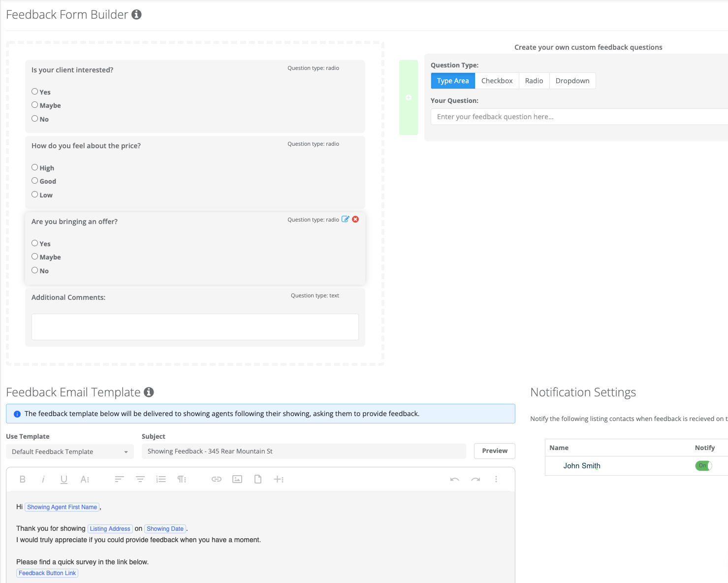This screenshot has height=583, width=728.
Task: Open info icon beside Feedback Form Builder
Action: tap(137, 15)
